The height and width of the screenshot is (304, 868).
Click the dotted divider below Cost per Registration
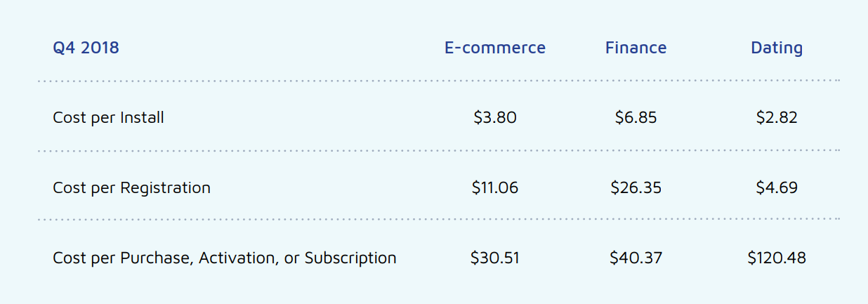pos(438,220)
